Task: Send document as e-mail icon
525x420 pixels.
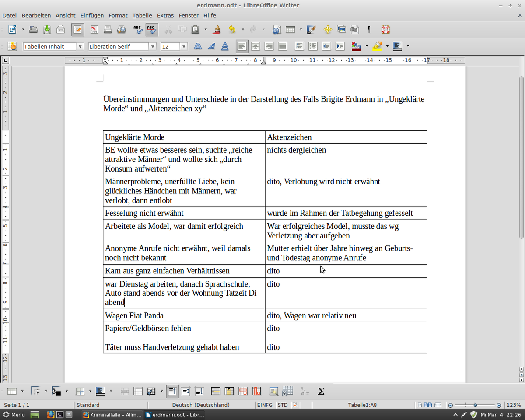Action: 61,30
